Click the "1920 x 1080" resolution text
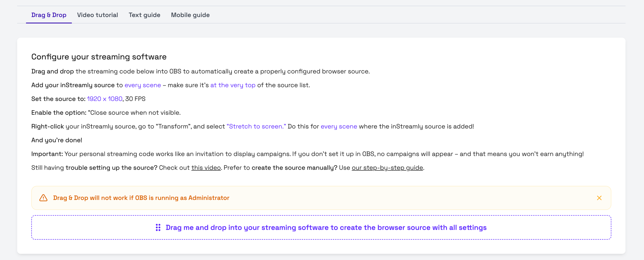Screen dimensions: 644x260 click(x=105, y=99)
